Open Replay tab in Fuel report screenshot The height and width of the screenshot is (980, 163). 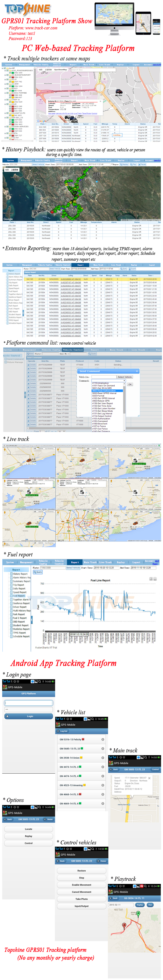120,562
